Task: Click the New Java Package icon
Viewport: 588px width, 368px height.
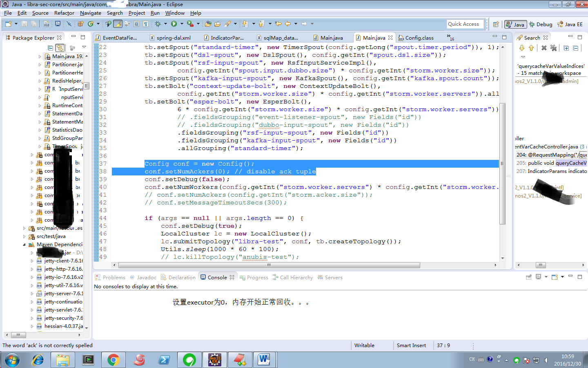Action: pos(80,24)
